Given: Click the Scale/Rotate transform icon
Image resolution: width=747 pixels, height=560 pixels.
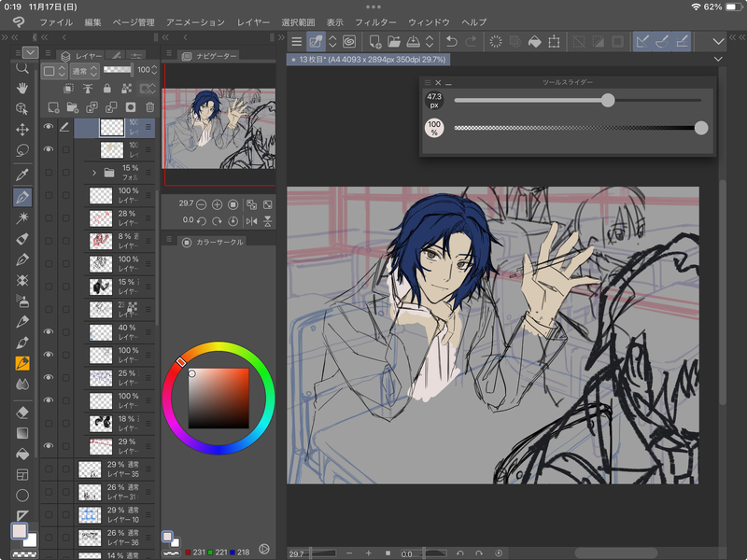Looking at the screenshot, I should tap(554, 42).
